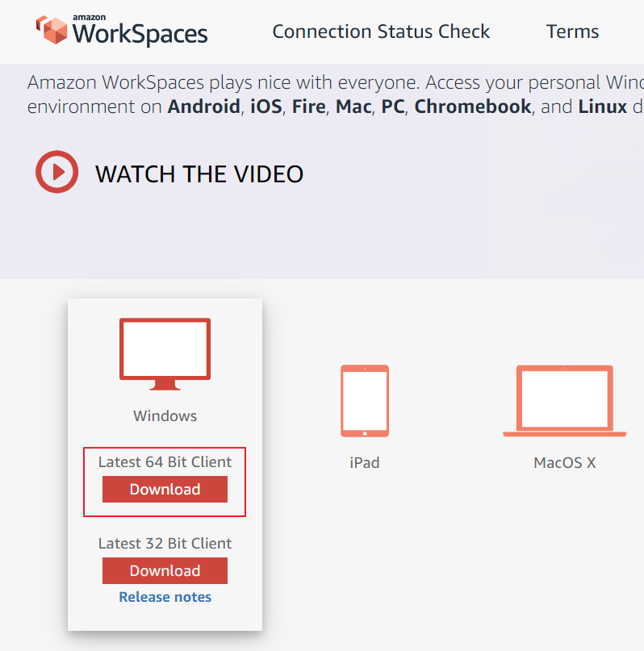Click the red play button icon
644x651 pixels.
56,172
